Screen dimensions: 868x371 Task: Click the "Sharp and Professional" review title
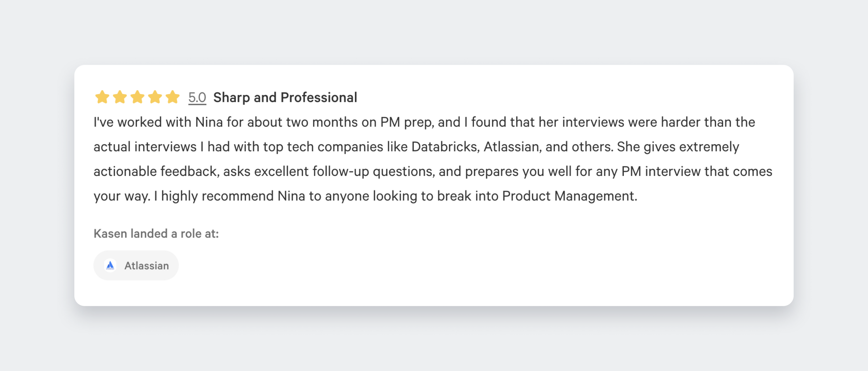[285, 98]
